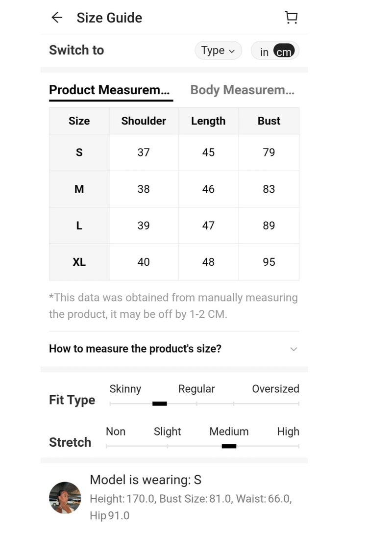The image size is (392, 535).
Task: Select the size S row label
Action: tap(79, 153)
